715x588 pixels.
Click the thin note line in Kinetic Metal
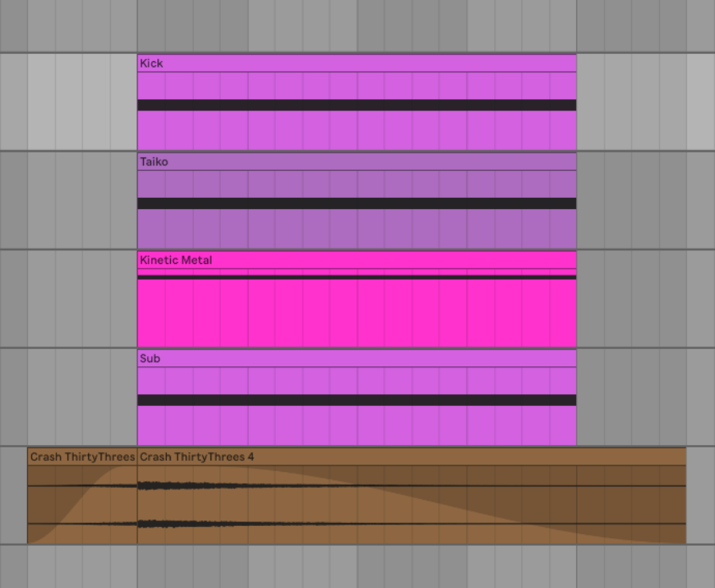[356, 277]
